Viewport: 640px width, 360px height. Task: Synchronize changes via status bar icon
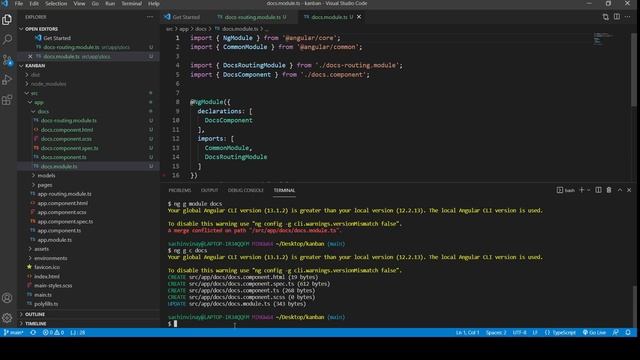point(33,333)
